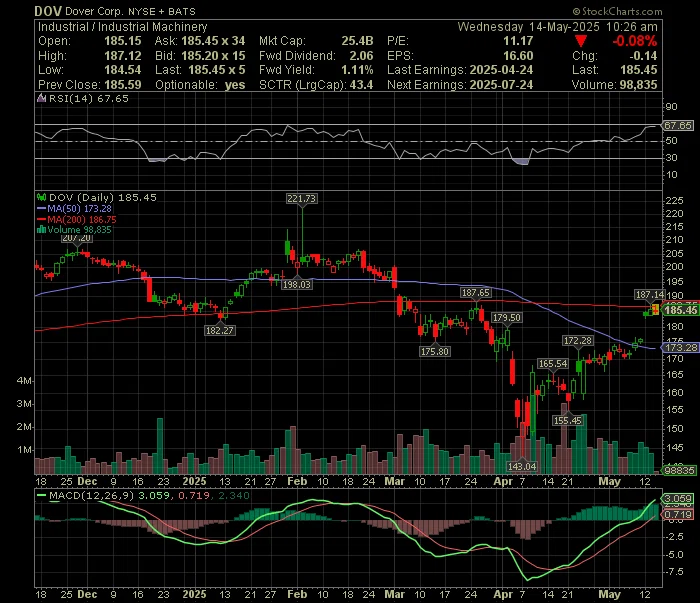The image size is (700, 603).
Task: Click the 225 price axis label
Action: 675,201
